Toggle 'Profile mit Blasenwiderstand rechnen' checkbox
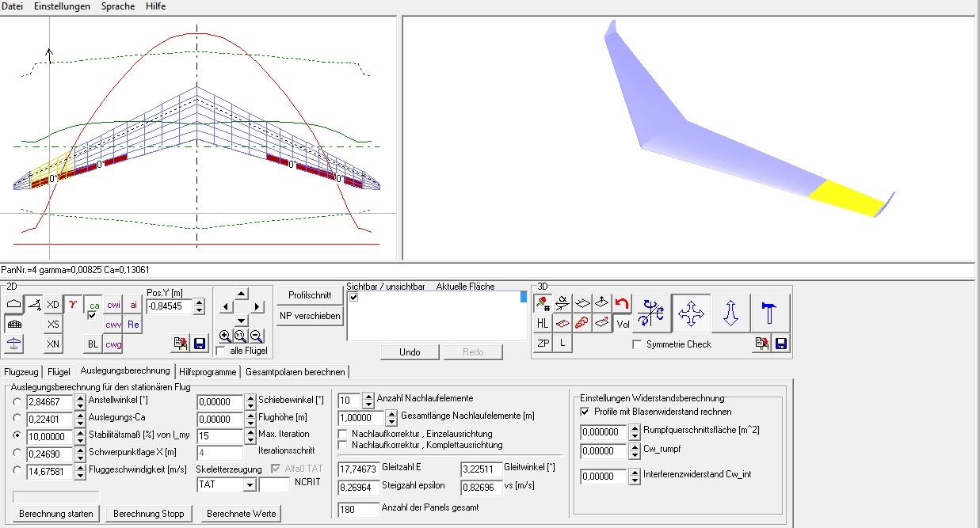 [585, 412]
